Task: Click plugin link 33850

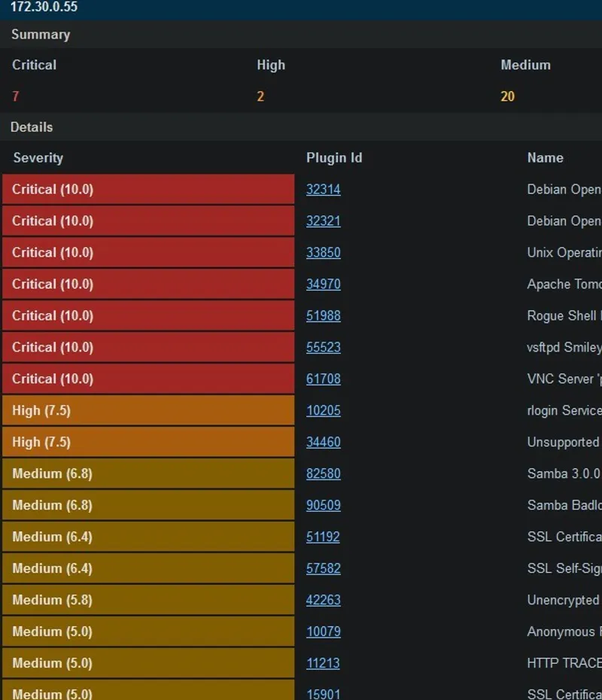Action: (x=323, y=253)
